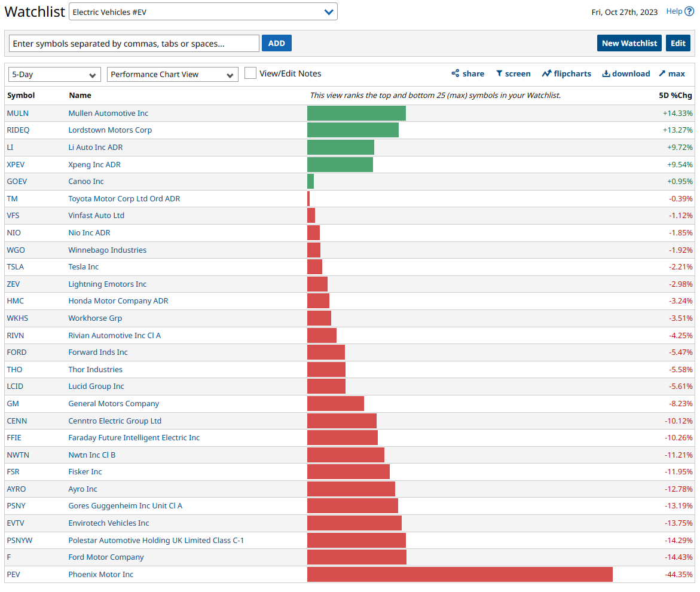Image resolution: width=700 pixels, height=592 pixels.
Task: Click the New Watchlist button
Action: point(629,43)
